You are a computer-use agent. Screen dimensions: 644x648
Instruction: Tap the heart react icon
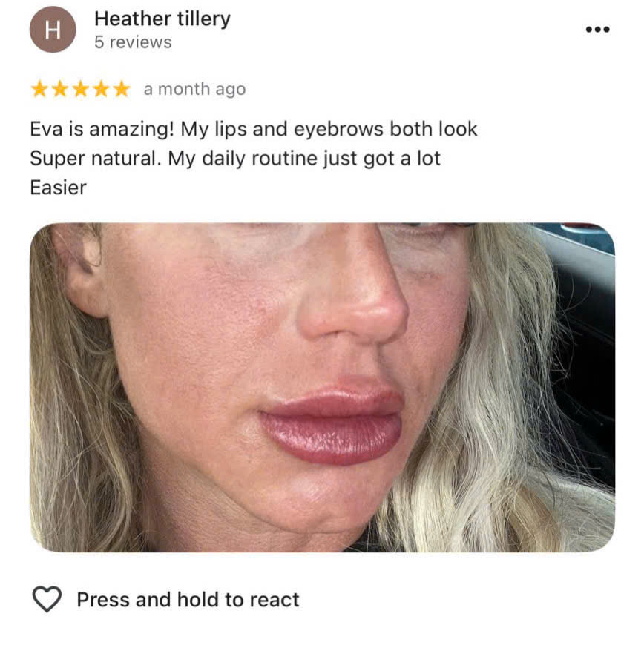(x=47, y=599)
